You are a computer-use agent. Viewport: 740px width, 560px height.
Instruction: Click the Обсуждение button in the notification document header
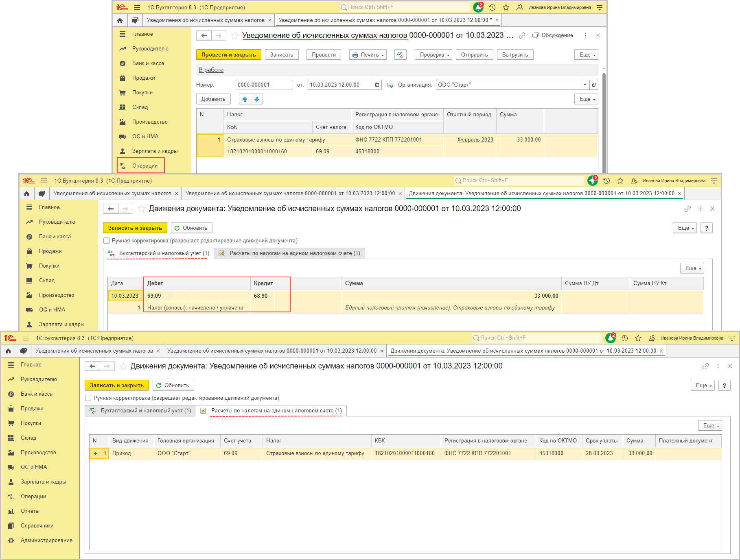553,35
